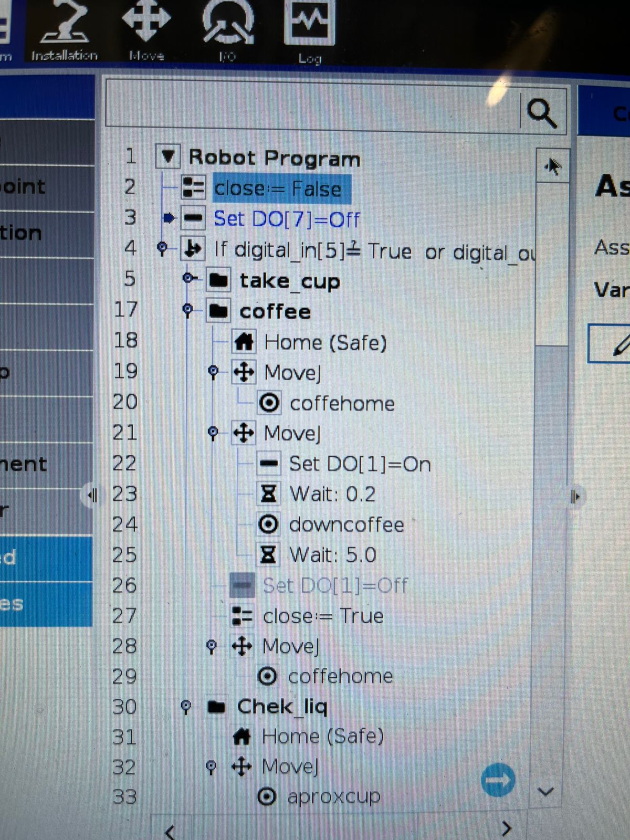
Task: Select the downcoffee waypoint
Action: tap(346, 524)
